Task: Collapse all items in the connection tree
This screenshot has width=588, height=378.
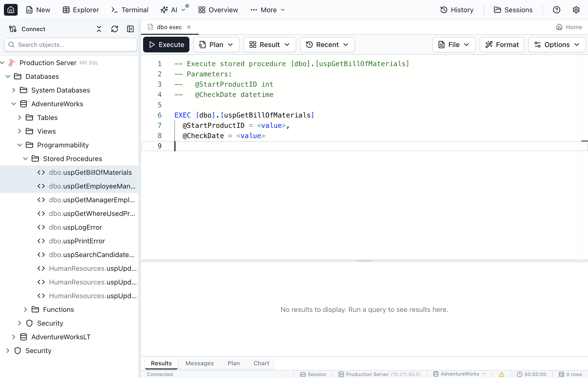Action: pos(99,29)
